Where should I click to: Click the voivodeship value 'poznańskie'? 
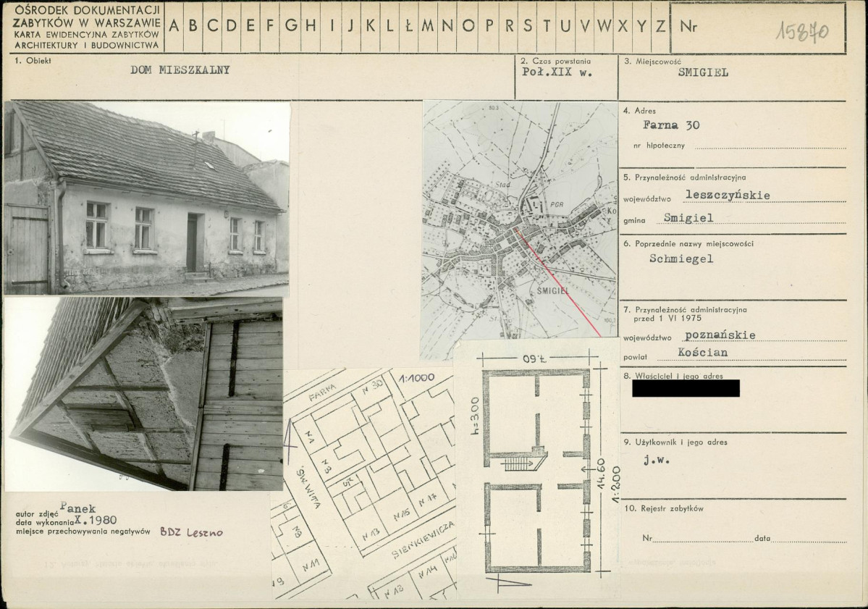tap(720, 335)
